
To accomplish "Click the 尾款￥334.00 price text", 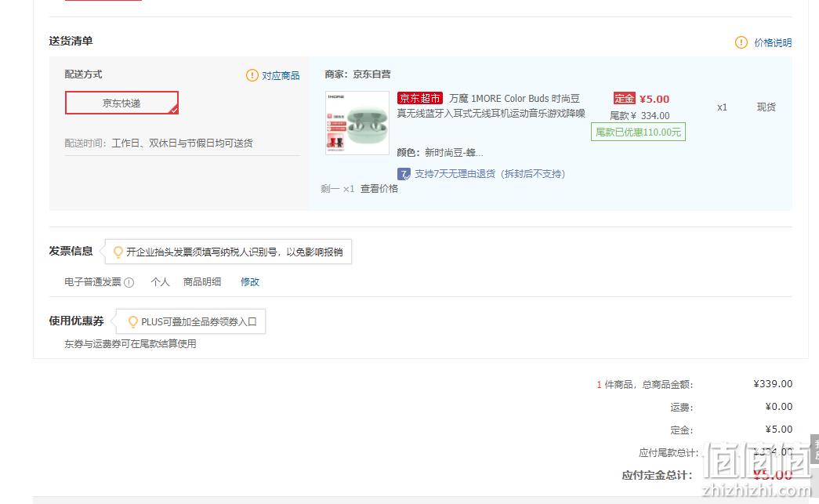I will tap(640, 115).
